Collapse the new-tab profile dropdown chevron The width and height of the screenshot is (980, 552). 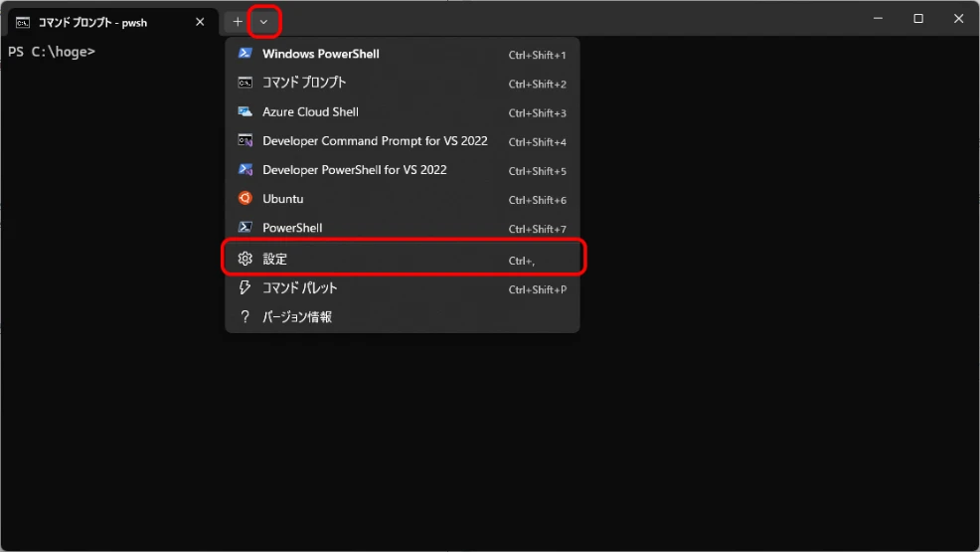pyautogui.click(x=263, y=21)
